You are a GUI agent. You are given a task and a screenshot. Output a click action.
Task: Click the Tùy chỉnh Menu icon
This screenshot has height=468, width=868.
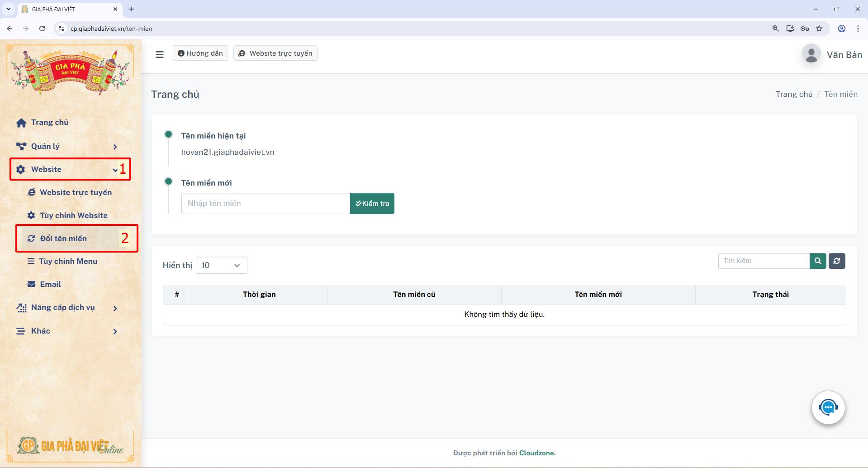click(31, 261)
